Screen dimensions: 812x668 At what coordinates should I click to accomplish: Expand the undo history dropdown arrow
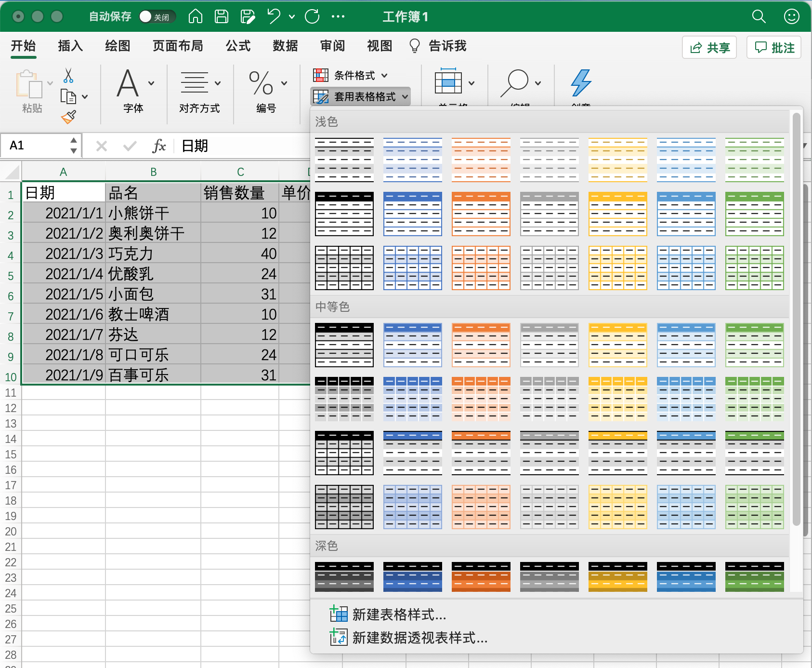click(x=292, y=16)
